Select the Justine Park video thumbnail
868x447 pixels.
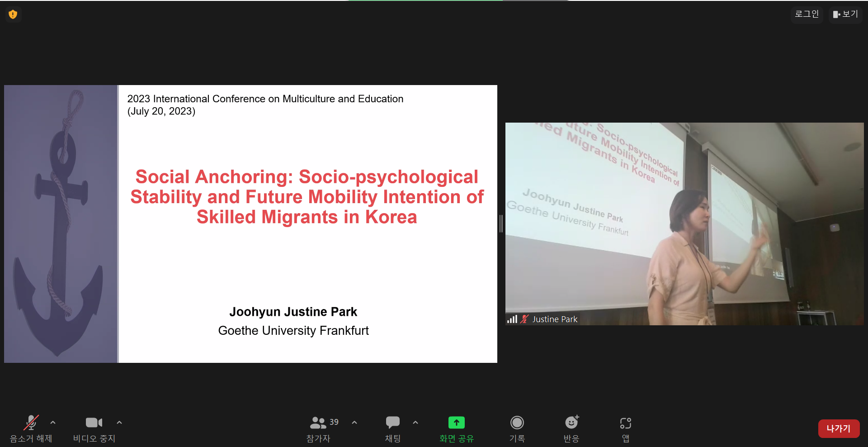point(684,224)
